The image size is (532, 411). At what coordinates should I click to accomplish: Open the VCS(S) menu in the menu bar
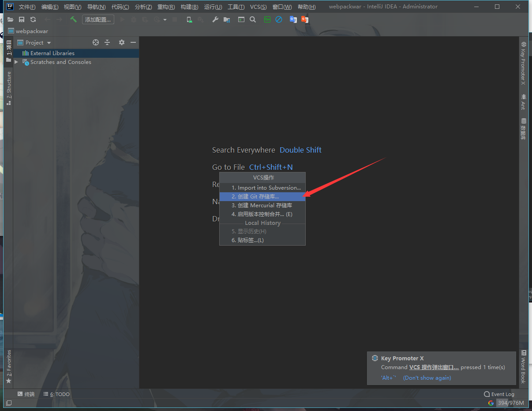coord(258,7)
